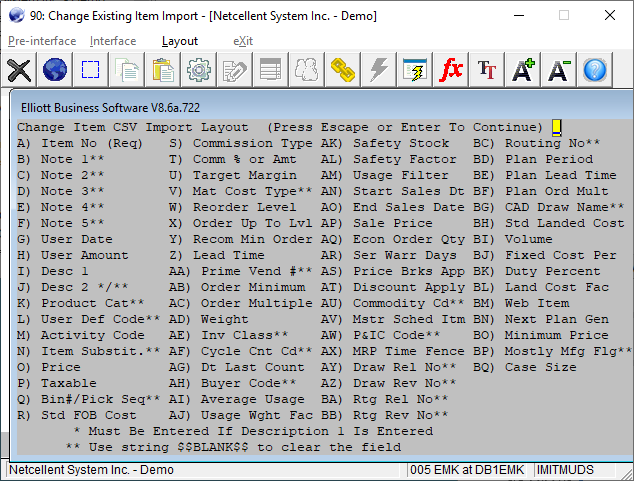Click the 'MRP Time Fence' field entry

[393, 352]
